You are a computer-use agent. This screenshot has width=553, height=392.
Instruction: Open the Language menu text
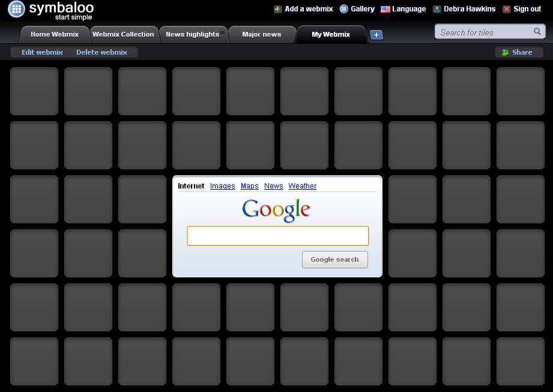pyautogui.click(x=409, y=9)
